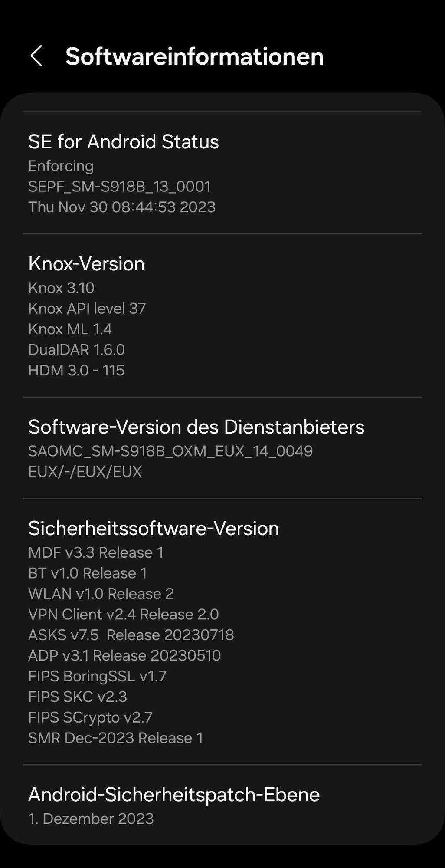Screen dimensions: 445x868
Task: Tap the Knox 3.10 line
Action: 61,288
